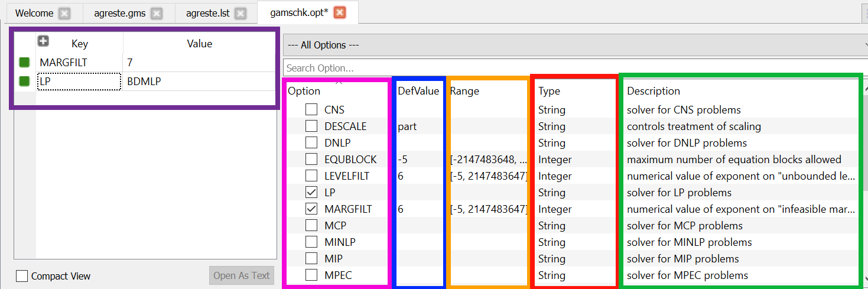Close the Welcome tab
The width and height of the screenshot is (868, 289).
pos(64,13)
